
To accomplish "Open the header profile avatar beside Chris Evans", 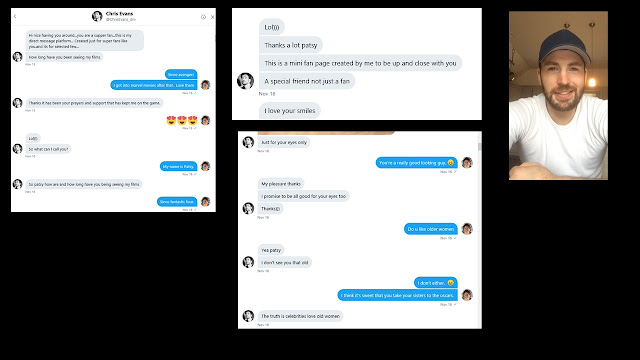I will point(97,16).
